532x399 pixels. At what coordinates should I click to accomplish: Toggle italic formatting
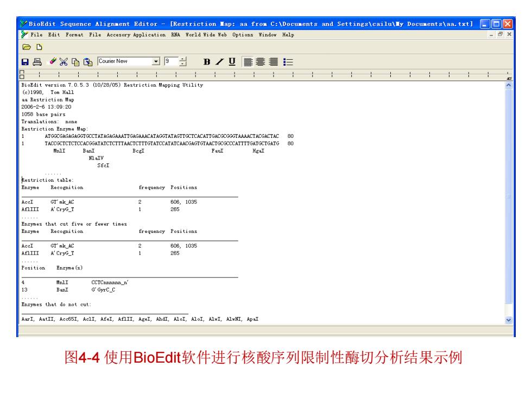(219, 62)
